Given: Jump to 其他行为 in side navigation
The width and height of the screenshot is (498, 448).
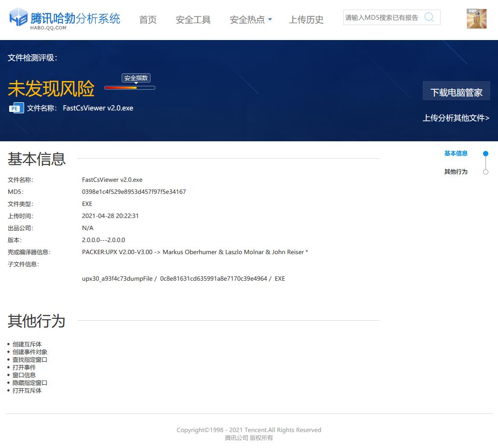Looking at the screenshot, I should pyautogui.click(x=456, y=172).
